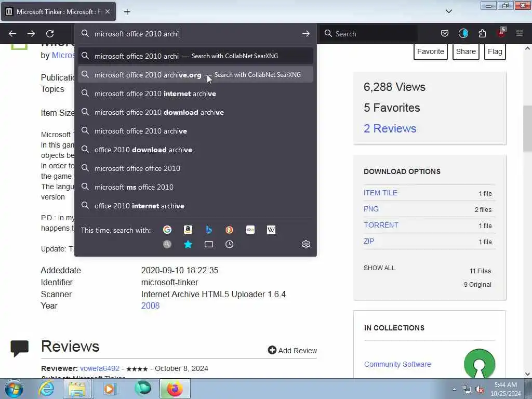Switch to Firefox in the taskbar
Image resolution: width=532 pixels, height=399 pixels.
click(x=175, y=389)
